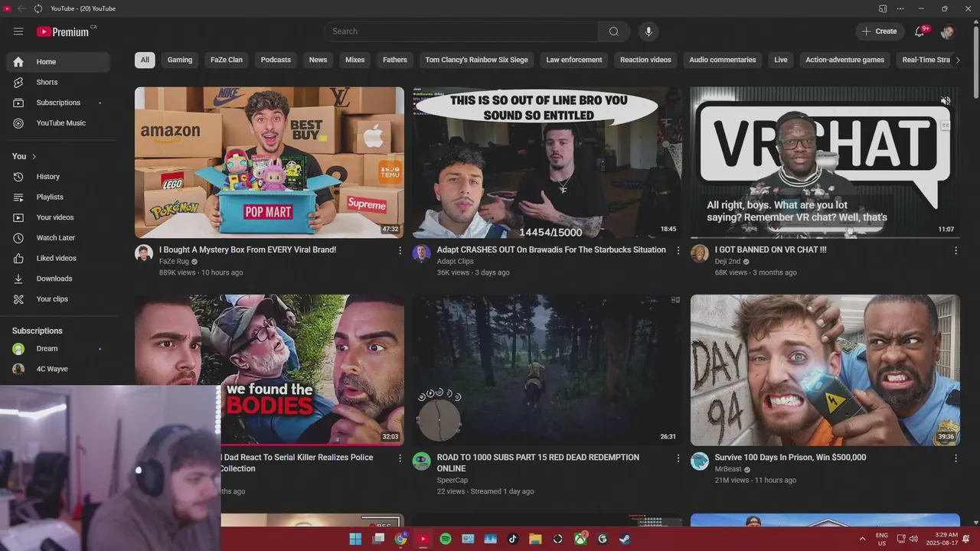
Task: Open Your clips in sidebar
Action: (x=58, y=299)
